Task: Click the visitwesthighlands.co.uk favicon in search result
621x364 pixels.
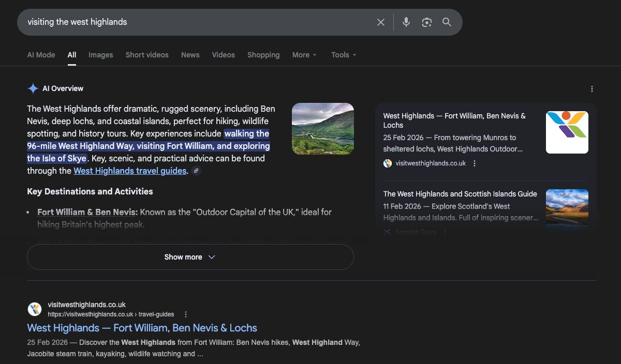Action: click(35, 309)
